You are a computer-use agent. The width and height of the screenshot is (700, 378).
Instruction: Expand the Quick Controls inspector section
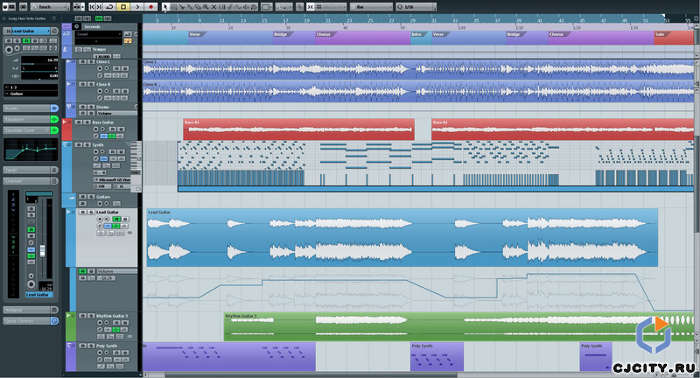click(x=27, y=321)
